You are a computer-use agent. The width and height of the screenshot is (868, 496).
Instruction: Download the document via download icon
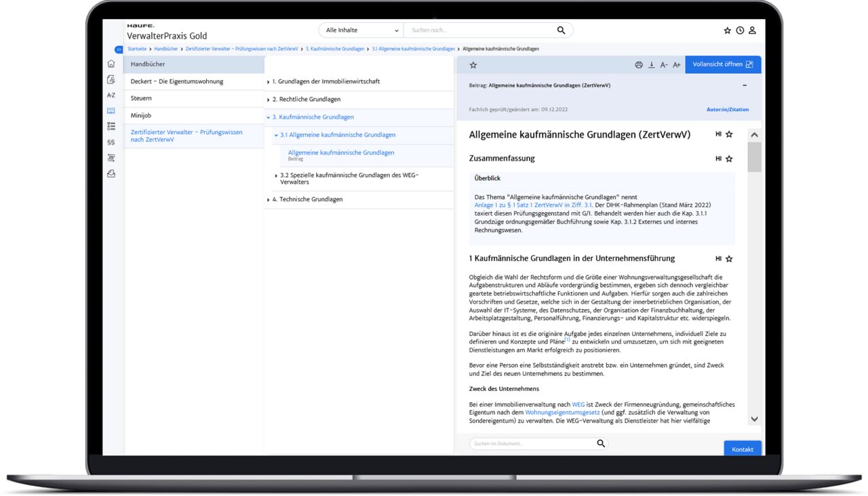652,65
